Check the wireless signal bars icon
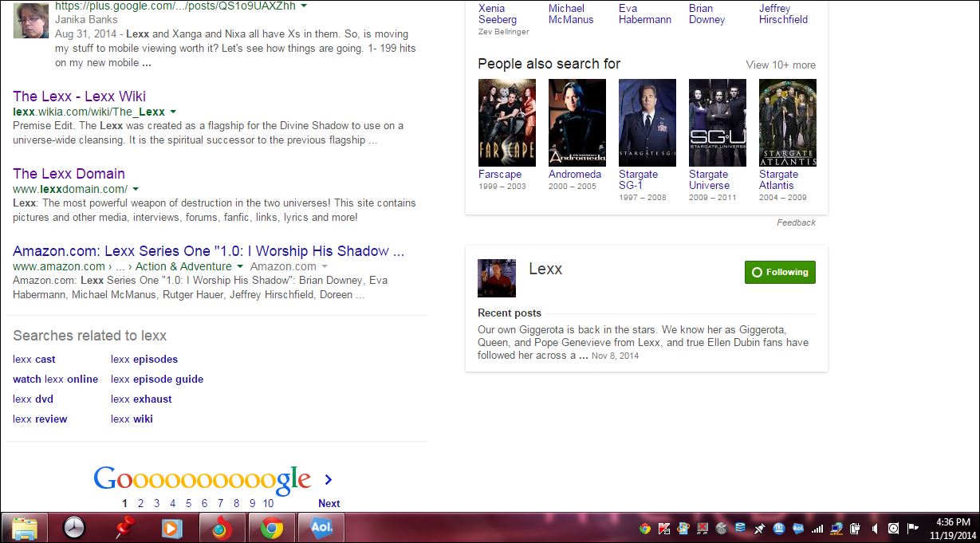The image size is (980, 543). pyautogui.click(x=817, y=529)
